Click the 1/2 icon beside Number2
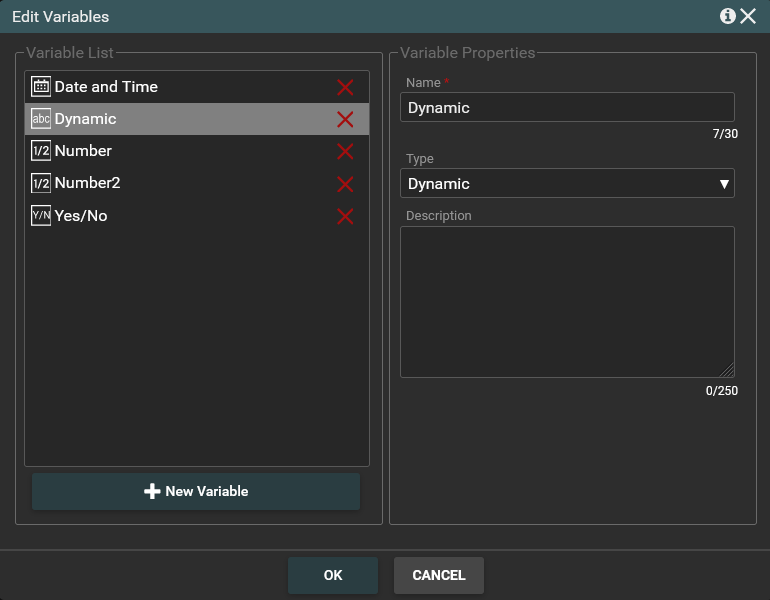 point(41,183)
